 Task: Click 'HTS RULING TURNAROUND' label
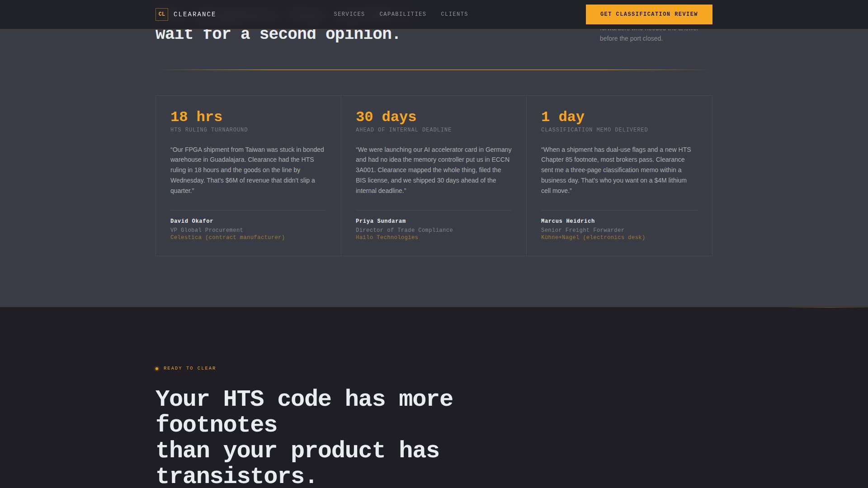click(x=209, y=130)
